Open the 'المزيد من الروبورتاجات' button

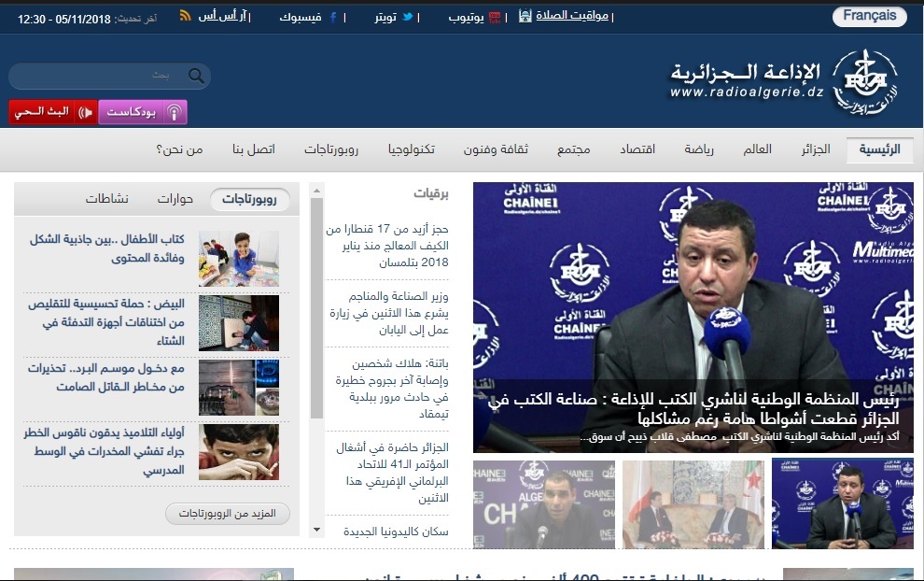pos(228,514)
